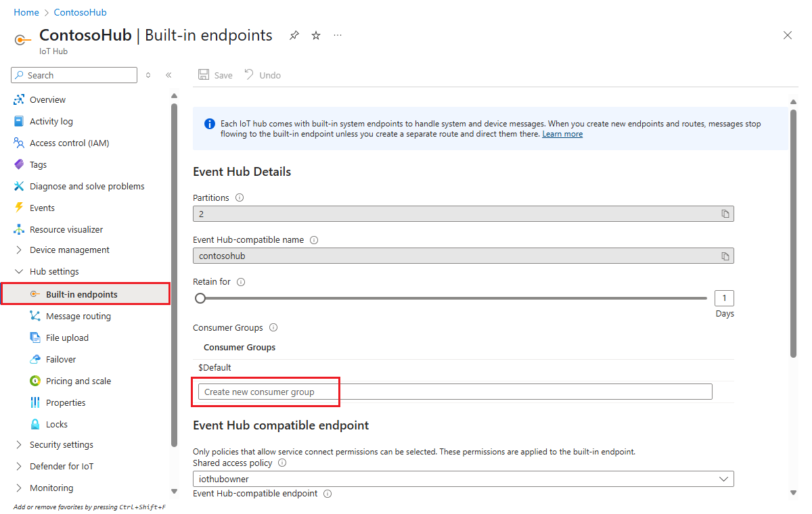View the Partitions info tooltip
Image resolution: width=812 pixels, height=514 pixels.
(x=239, y=197)
